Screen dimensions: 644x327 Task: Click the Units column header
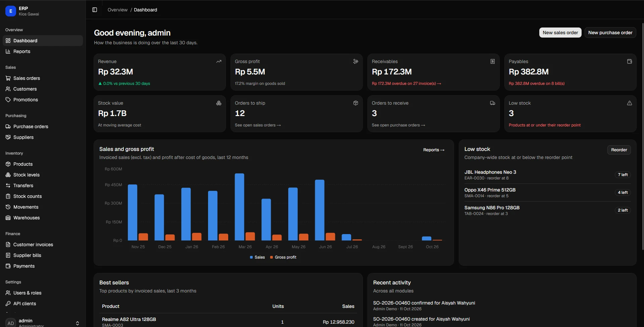coord(278,306)
